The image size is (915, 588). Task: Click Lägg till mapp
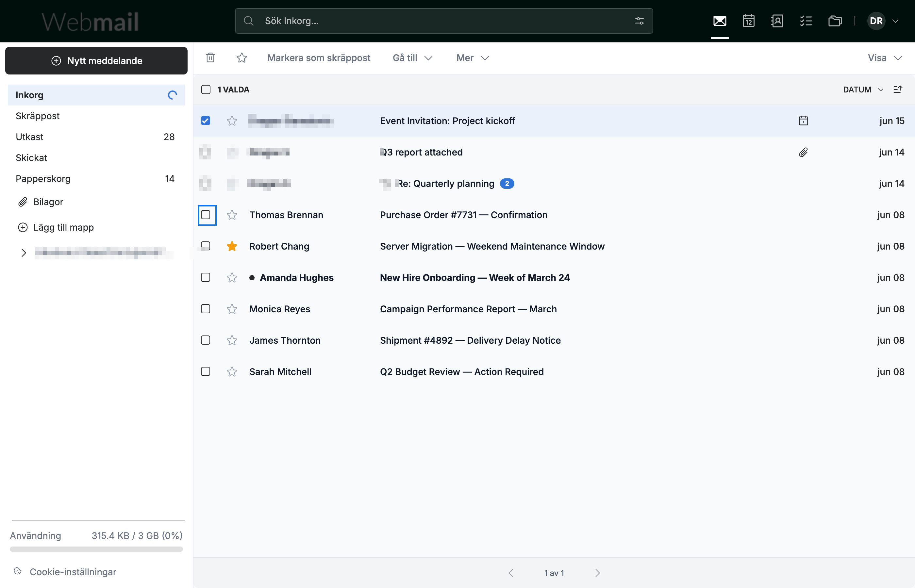[56, 227]
